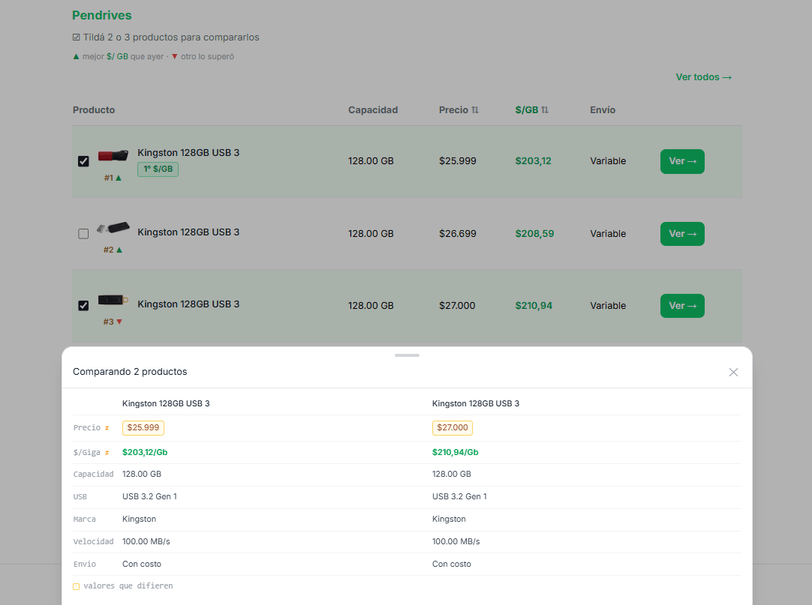The width and height of the screenshot is (812, 605).
Task: Grab the comparison sheet drag handle
Action: tap(407, 355)
